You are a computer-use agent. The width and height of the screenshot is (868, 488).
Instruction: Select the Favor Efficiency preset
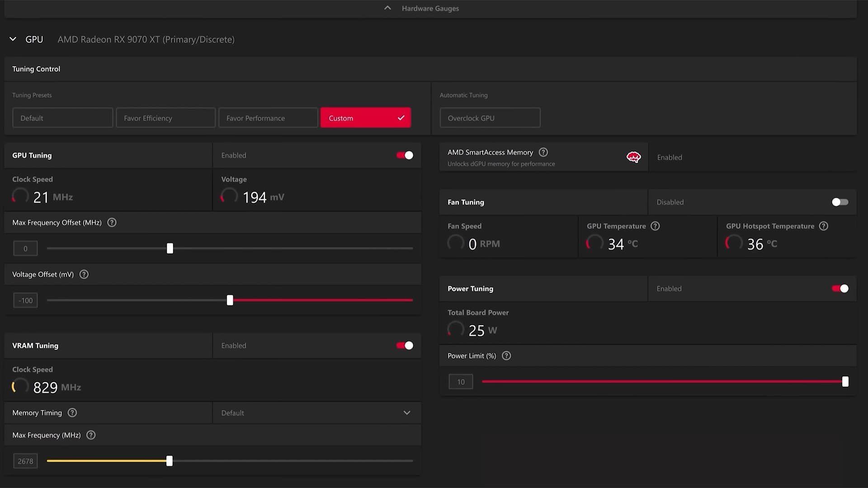165,118
